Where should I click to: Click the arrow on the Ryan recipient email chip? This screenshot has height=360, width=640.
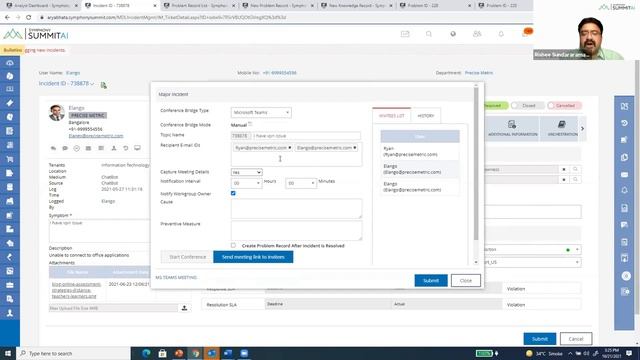point(289,148)
